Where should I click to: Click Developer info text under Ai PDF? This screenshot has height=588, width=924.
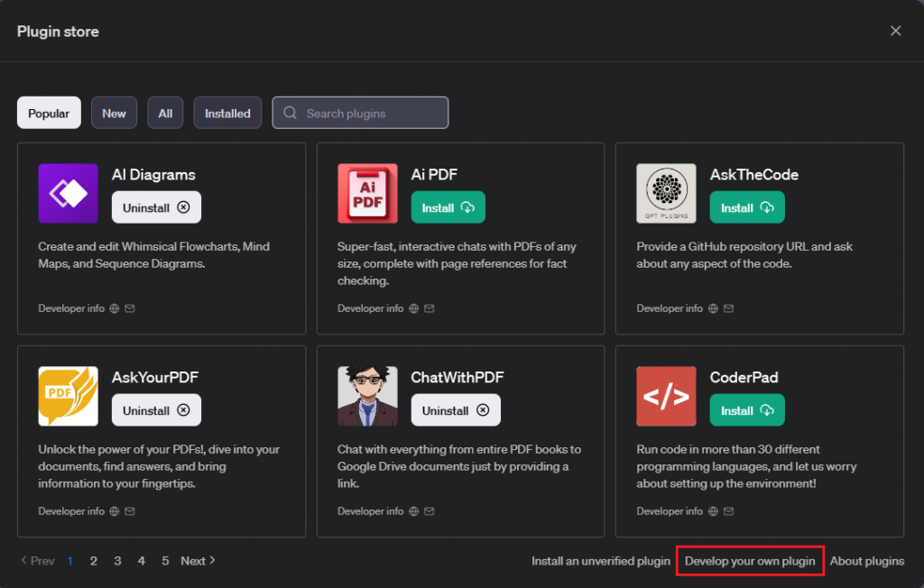coord(370,308)
